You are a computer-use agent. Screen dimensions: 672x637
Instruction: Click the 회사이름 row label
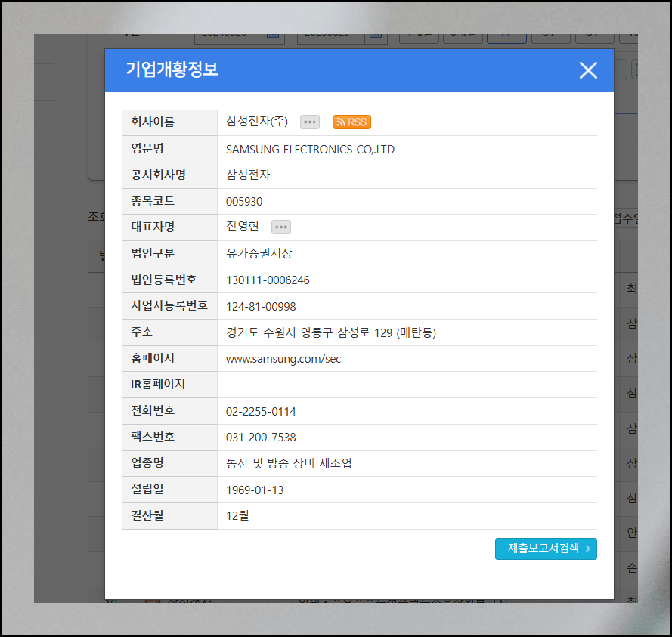click(153, 122)
